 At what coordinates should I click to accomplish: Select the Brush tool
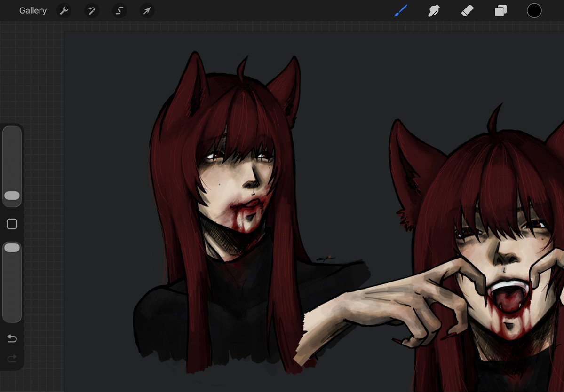point(401,10)
